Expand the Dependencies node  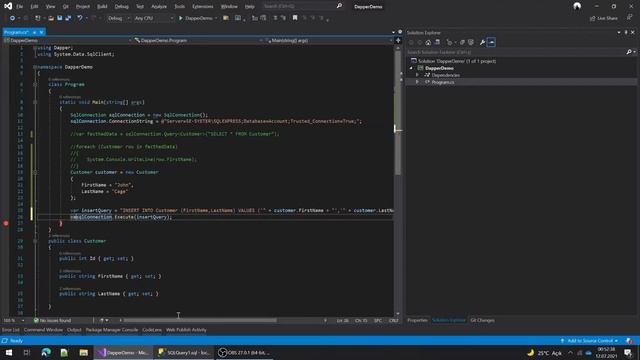(x=417, y=75)
